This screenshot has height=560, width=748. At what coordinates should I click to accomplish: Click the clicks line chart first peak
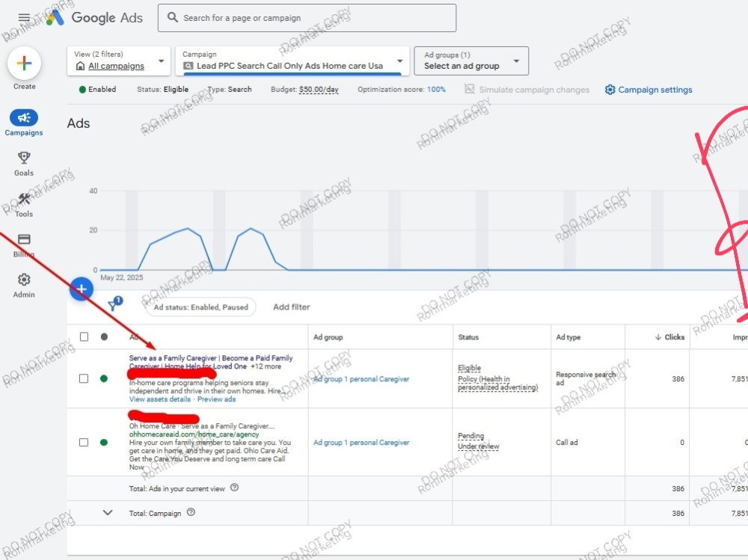[188, 229]
